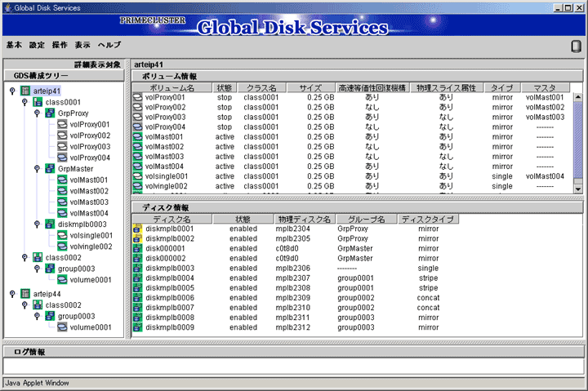Viewport: 588px width, 391px height.
Task: Click the Global Disk Services title bar icon
Action: [8, 7]
